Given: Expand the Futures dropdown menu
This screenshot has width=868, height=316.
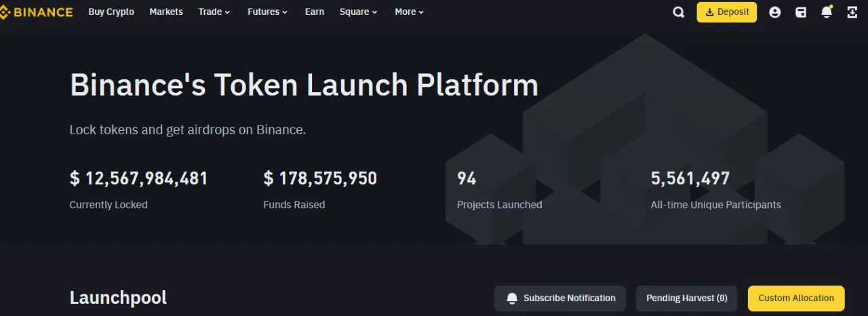Looking at the screenshot, I should coord(267,12).
